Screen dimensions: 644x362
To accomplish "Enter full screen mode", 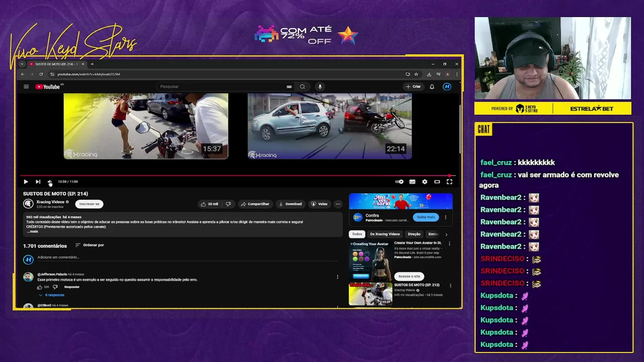I will 449,182.
